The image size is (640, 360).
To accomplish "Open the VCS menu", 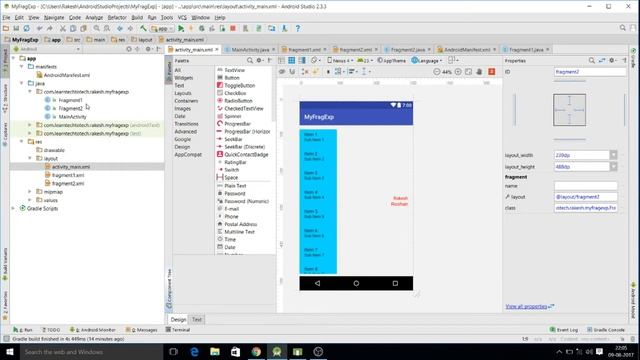I will click(182, 18).
